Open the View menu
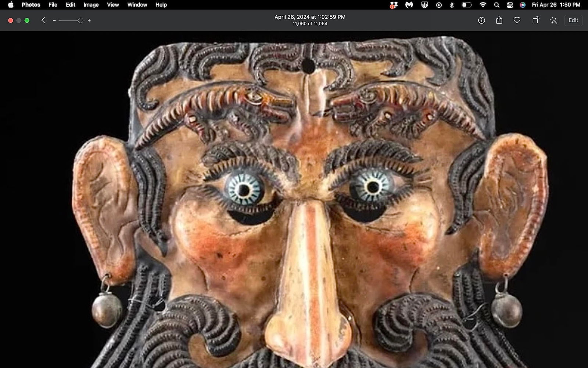588x368 pixels. pyautogui.click(x=112, y=5)
